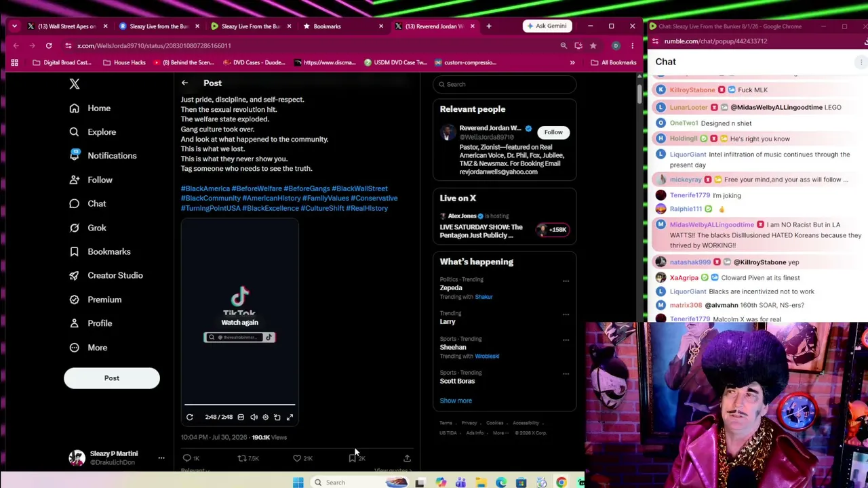
Task: Click the white Post button
Action: tap(112, 378)
